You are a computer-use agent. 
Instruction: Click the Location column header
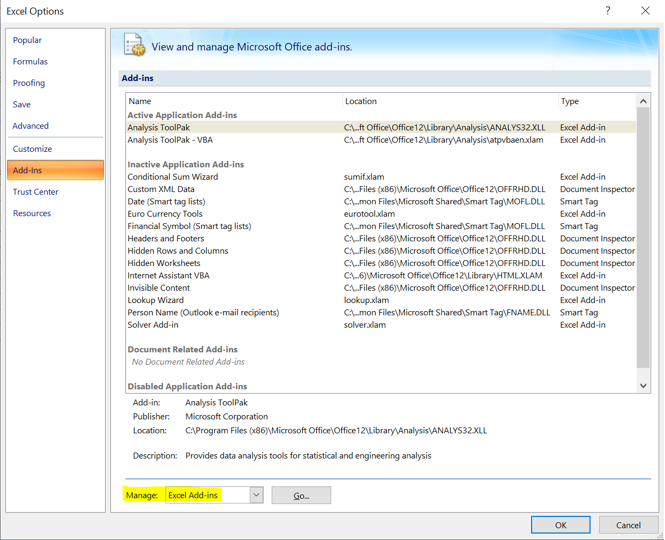point(450,101)
